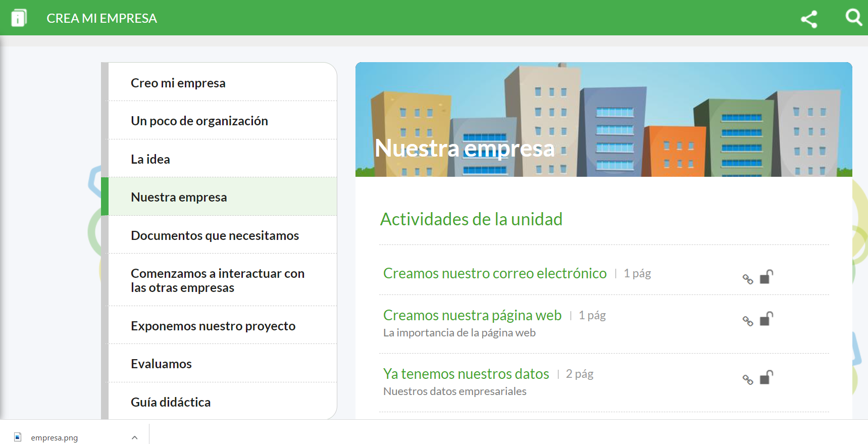Click Nuestros datos empresariales text
This screenshot has height=444, width=868.
tap(455, 391)
